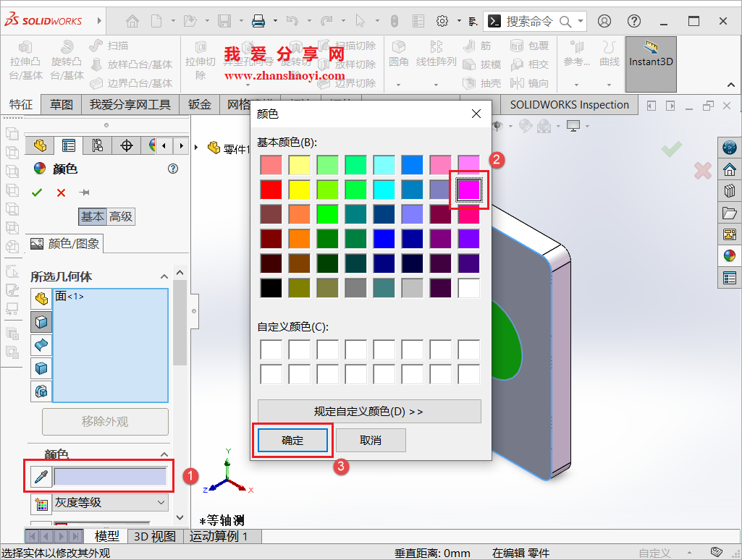Collapse the 所选几何体 section
The height and width of the screenshot is (560, 742).
[x=164, y=276]
